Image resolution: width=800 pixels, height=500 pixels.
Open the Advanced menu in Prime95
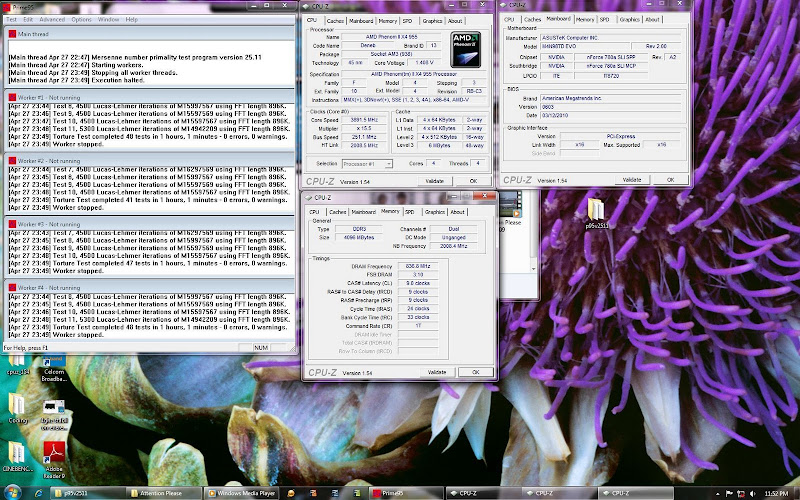pos(51,19)
